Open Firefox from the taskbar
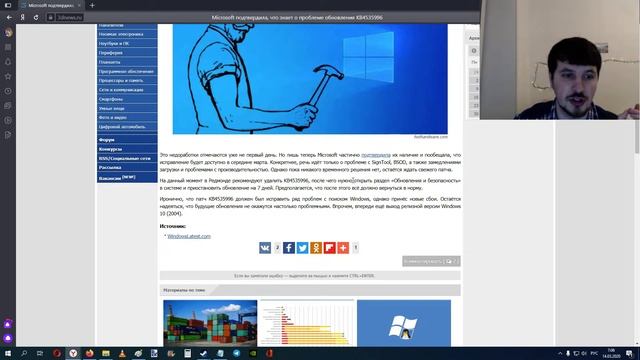Image resolution: width=640 pixels, height=360 pixels. pos(89,353)
